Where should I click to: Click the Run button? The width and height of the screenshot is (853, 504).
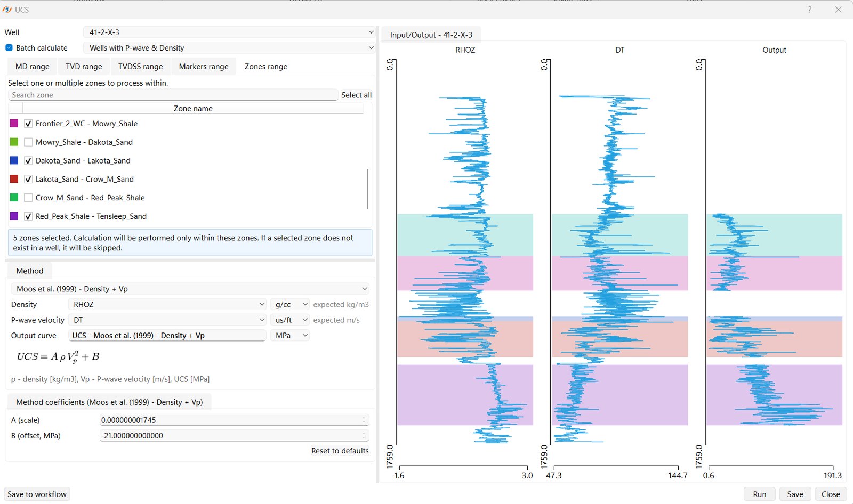click(760, 494)
